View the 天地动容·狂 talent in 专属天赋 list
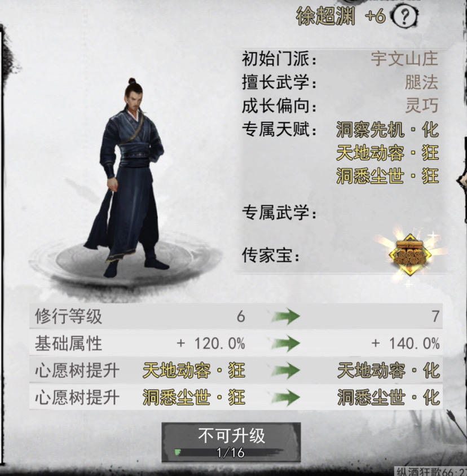467x476 pixels. 387,153
